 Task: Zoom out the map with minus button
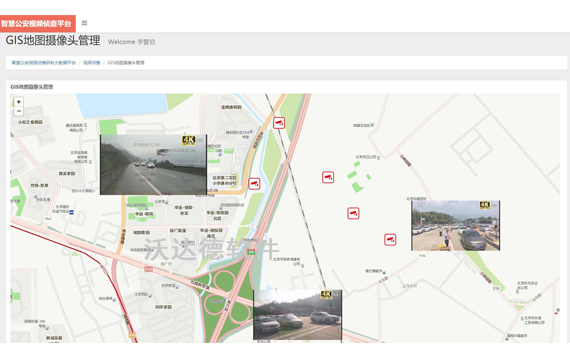19,111
